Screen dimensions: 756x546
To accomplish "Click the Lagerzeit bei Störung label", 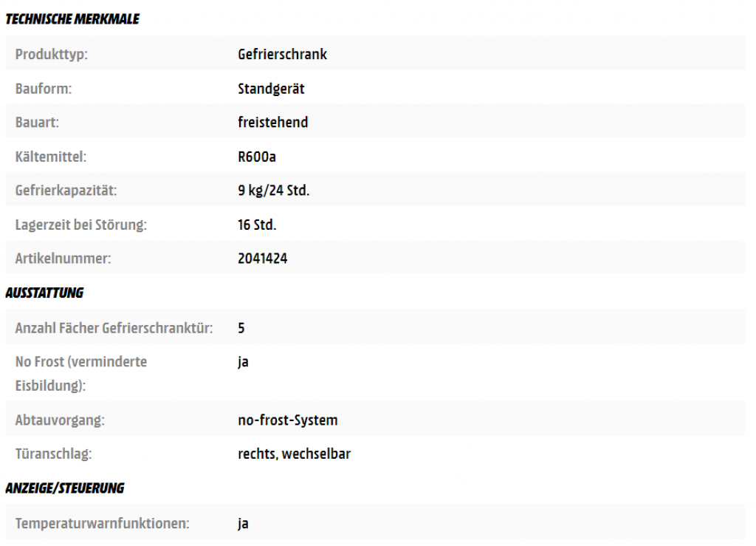I will coord(80,225).
